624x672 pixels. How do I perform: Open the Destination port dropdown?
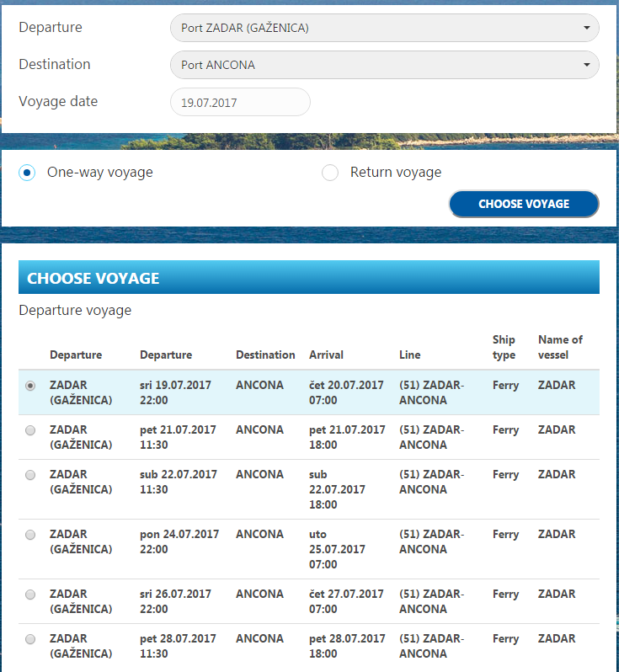384,65
